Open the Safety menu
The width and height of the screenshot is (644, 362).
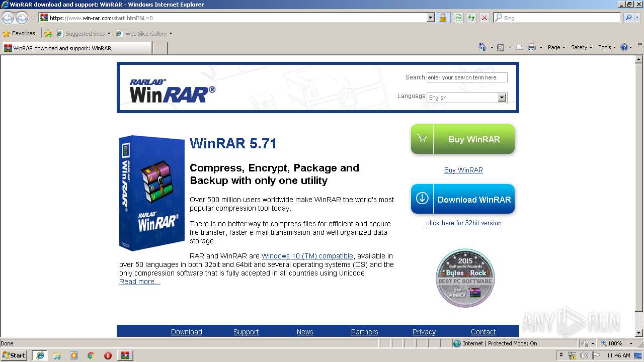click(582, 47)
